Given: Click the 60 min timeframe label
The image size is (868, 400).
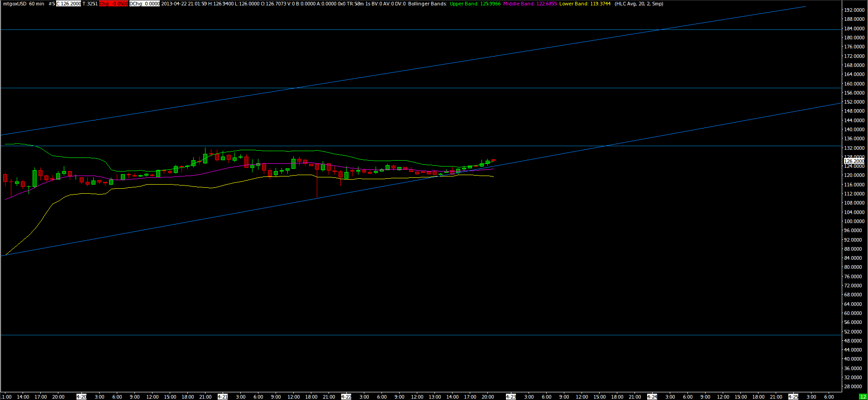Looking at the screenshot, I should (37, 4).
